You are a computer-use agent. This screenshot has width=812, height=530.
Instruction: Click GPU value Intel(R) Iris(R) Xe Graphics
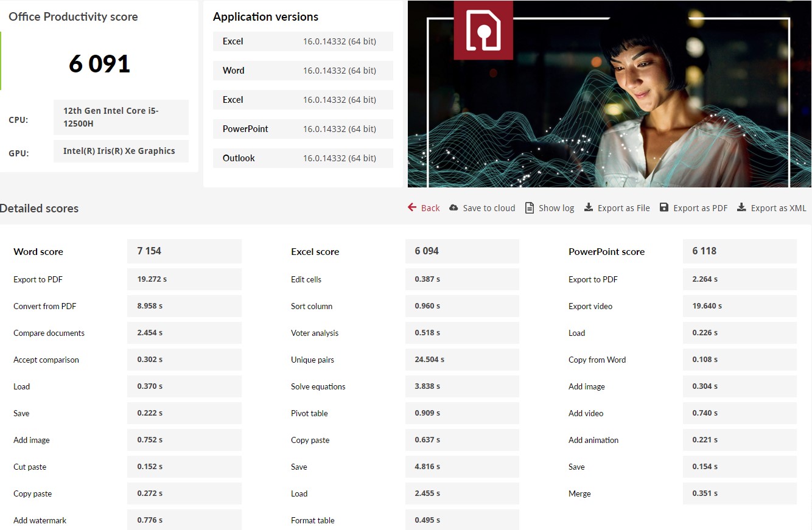pos(121,152)
